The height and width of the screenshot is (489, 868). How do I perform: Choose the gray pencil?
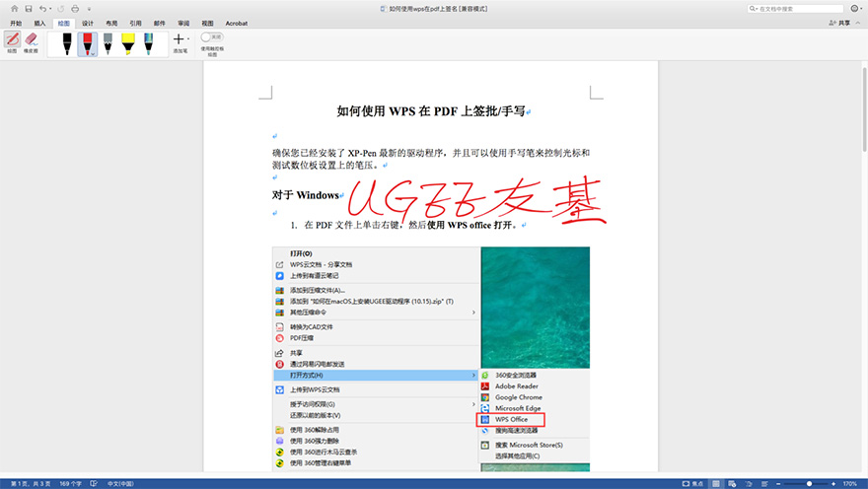coord(108,43)
